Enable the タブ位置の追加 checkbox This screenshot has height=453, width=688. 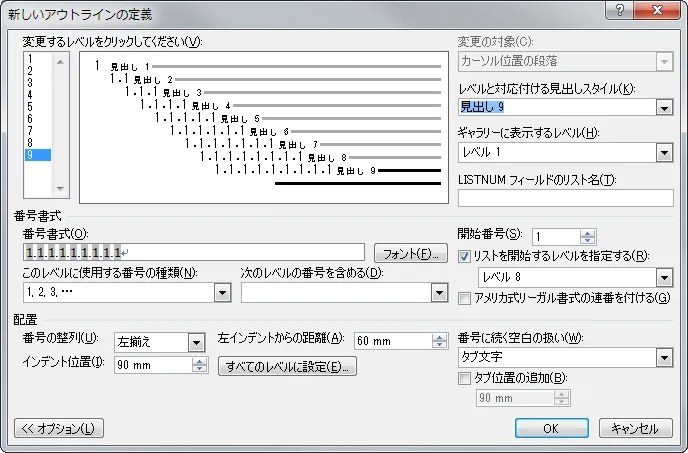pos(464,378)
